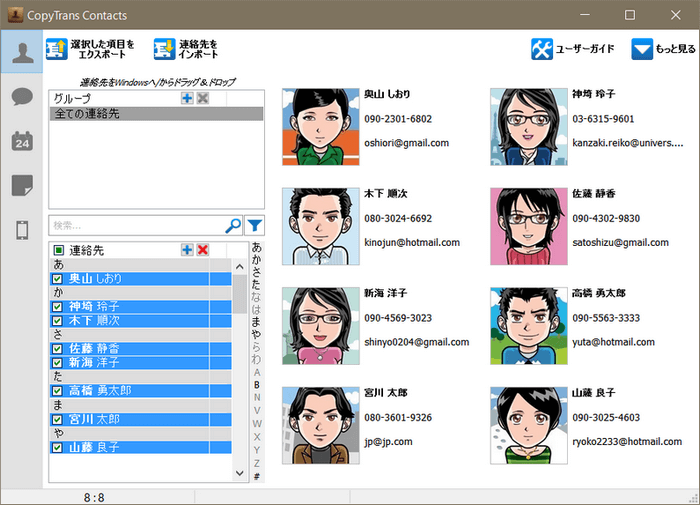Image resolution: width=700 pixels, height=505 pixels.
Task: Click the photo of 神埼 玲子
Action: 529,127
